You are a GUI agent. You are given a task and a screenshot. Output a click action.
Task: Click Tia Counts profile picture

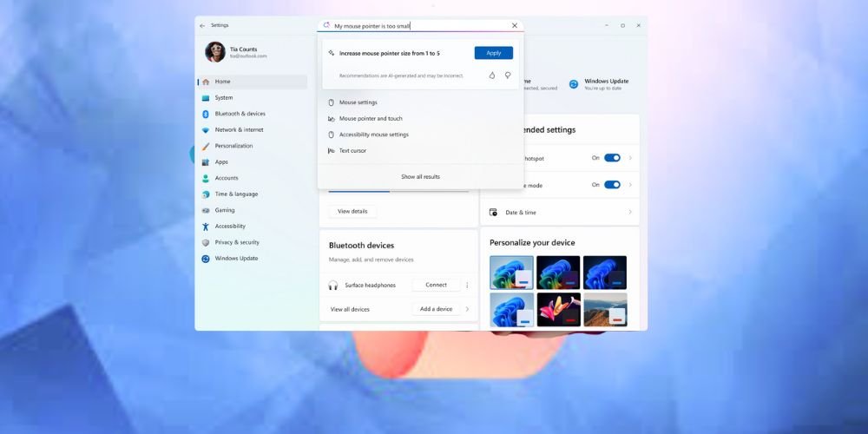pos(215,52)
